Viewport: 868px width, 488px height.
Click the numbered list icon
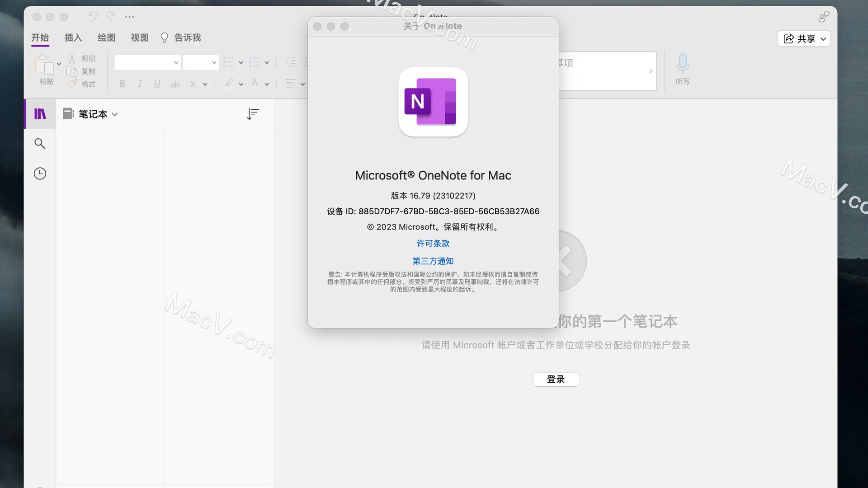255,62
